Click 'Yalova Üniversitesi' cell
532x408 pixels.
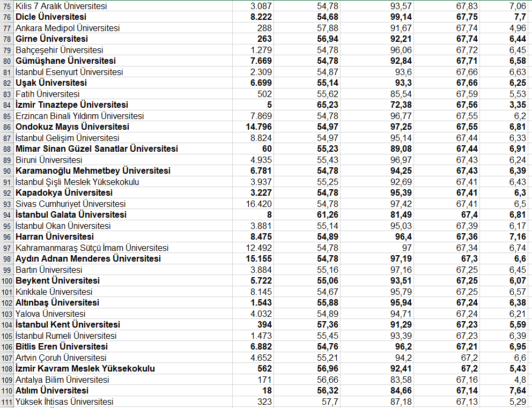click(123, 314)
